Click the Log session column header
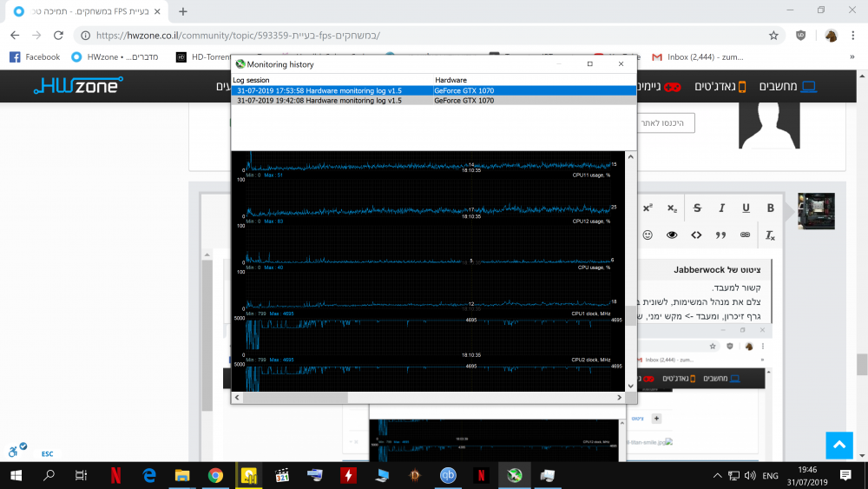The height and width of the screenshot is (489, 868). [332, 80]
